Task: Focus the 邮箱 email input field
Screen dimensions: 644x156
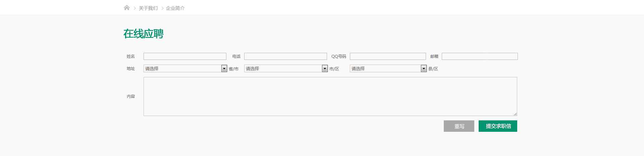Action: coord(480,56)
